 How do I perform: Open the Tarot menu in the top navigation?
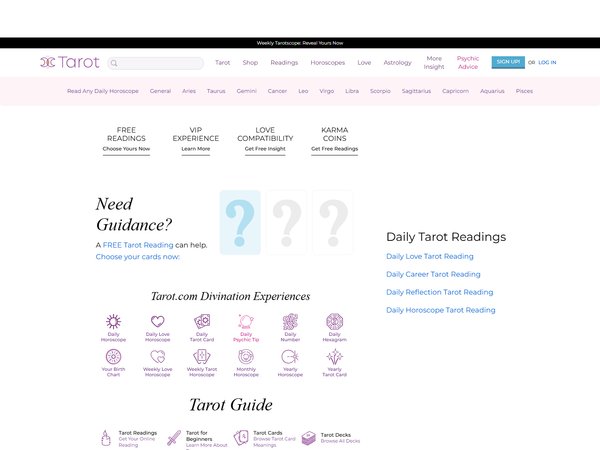pyautogui.click(x=223, y=62)
